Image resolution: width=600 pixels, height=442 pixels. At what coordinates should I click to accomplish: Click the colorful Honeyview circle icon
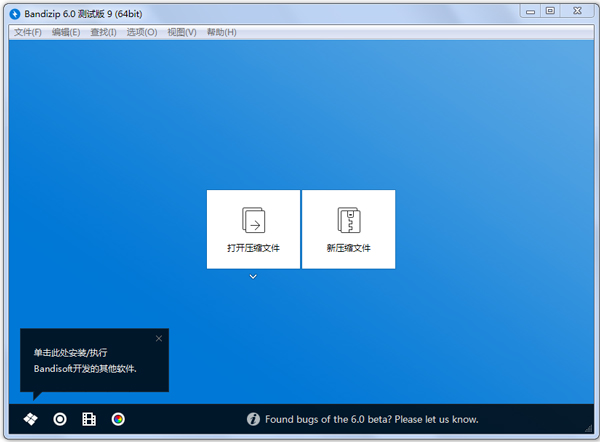[x=118, y=419]
